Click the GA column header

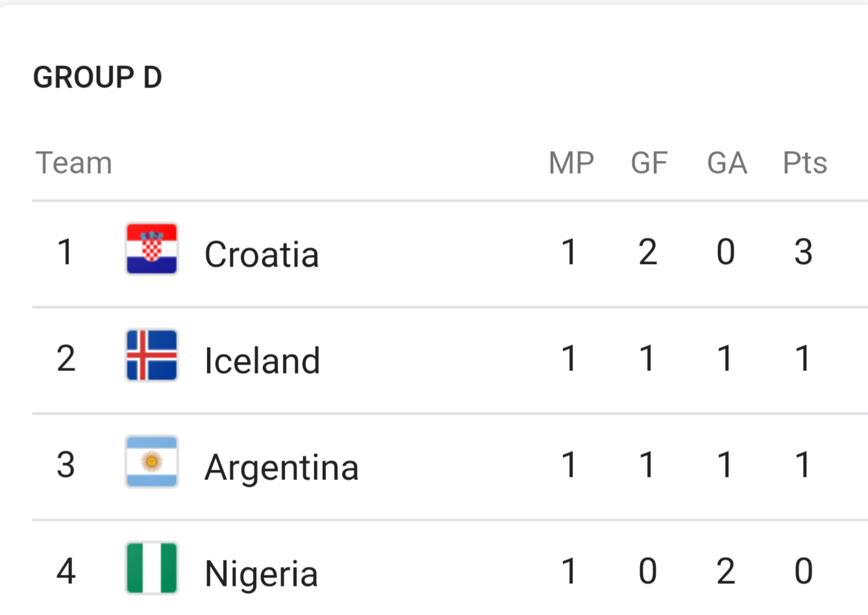[727, 162]
